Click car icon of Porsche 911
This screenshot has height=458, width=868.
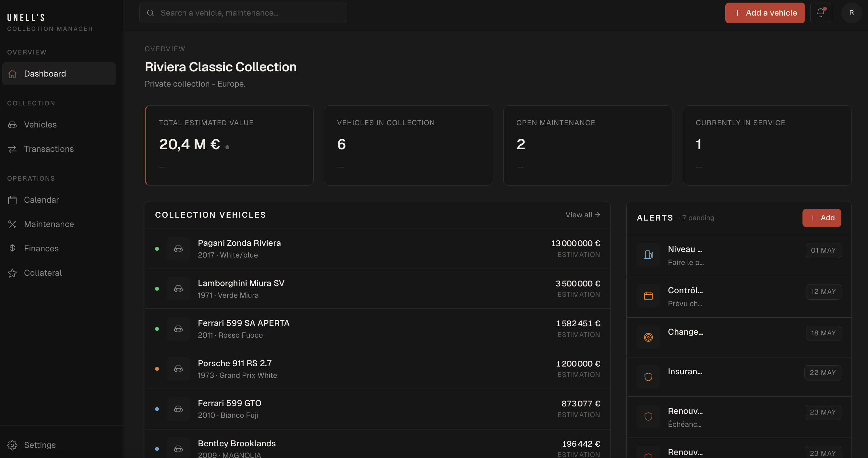click(178, 369)
